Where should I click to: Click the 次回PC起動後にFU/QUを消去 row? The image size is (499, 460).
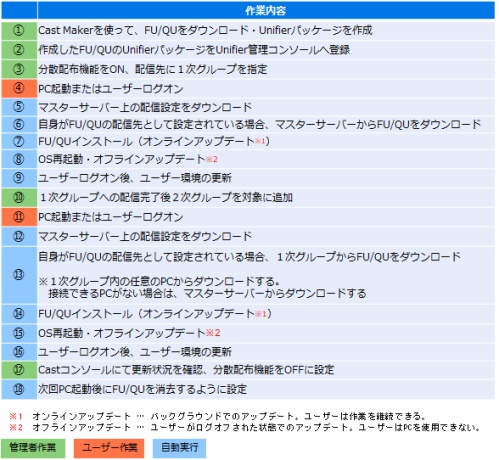[142, 389]
